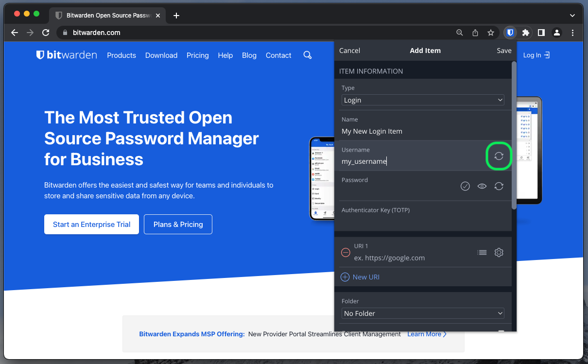
Task: Check if the password has been exposed
Action: [465, 186]
